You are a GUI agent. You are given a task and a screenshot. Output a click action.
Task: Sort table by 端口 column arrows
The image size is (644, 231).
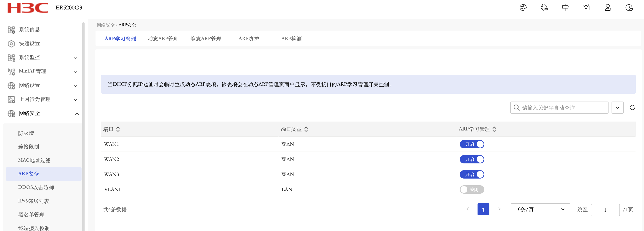pyautogui.click(x=118, y=129)
